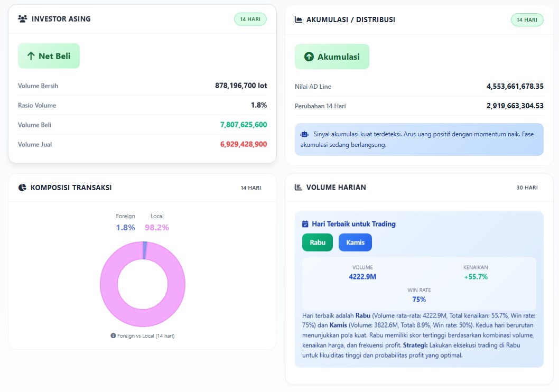Click the info icon beside Foreign vs Local
559x392 pixels.
pyautogui.click(x=113, y=335)
